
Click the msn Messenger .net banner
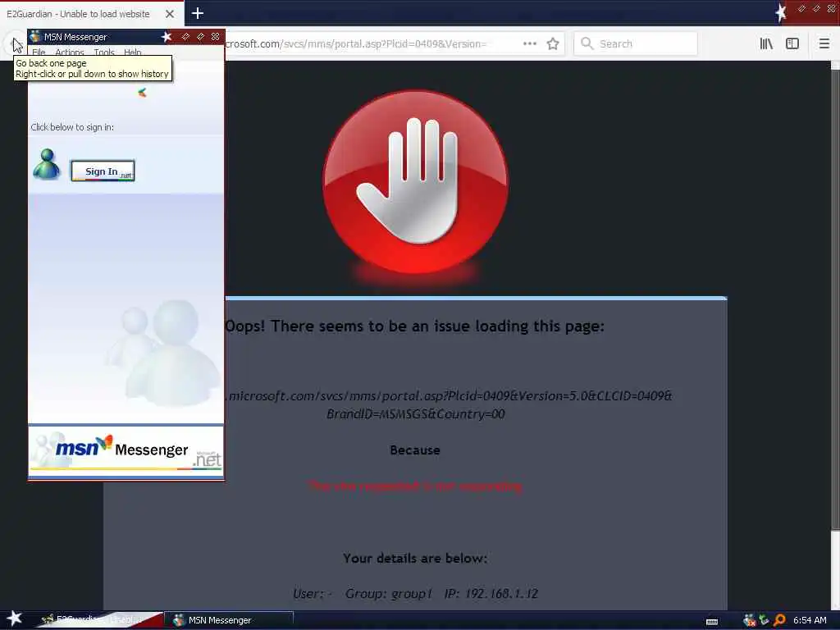pos(126,451)
